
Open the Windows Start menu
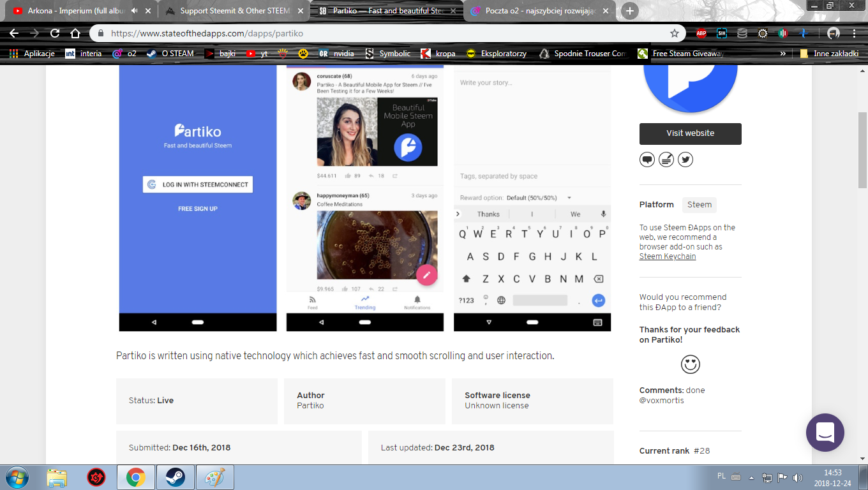pos(16,477)
